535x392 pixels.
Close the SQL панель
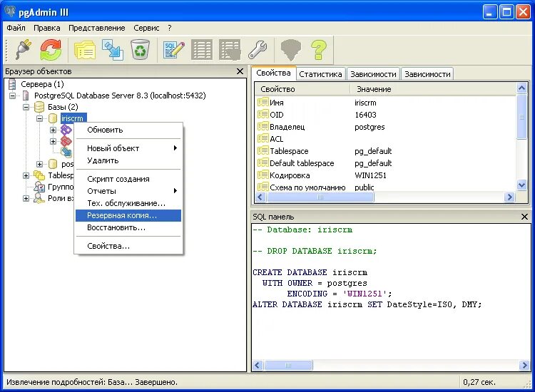tap(524, 217)
